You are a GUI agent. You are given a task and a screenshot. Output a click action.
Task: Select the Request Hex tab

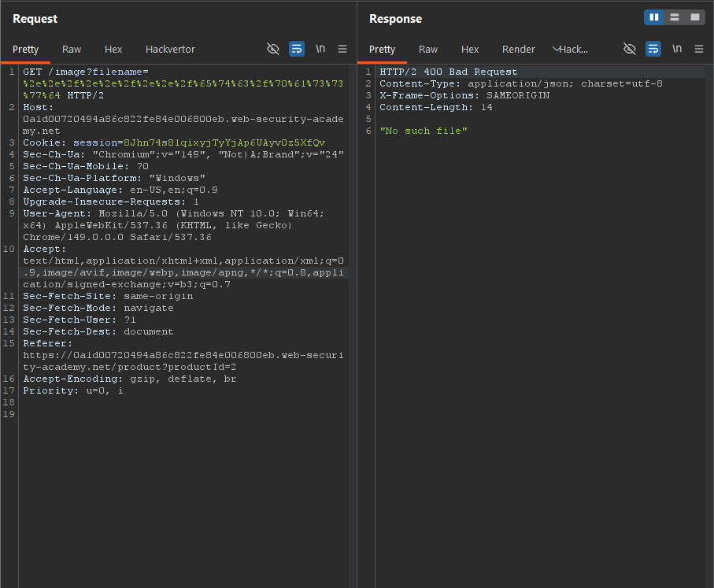pos(113,49)
